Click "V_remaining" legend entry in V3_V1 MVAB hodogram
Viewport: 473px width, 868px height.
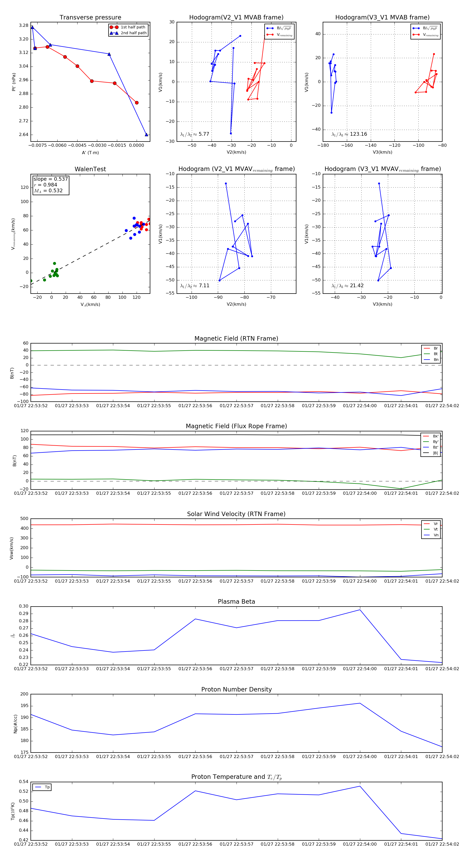[x=425, y=35]
